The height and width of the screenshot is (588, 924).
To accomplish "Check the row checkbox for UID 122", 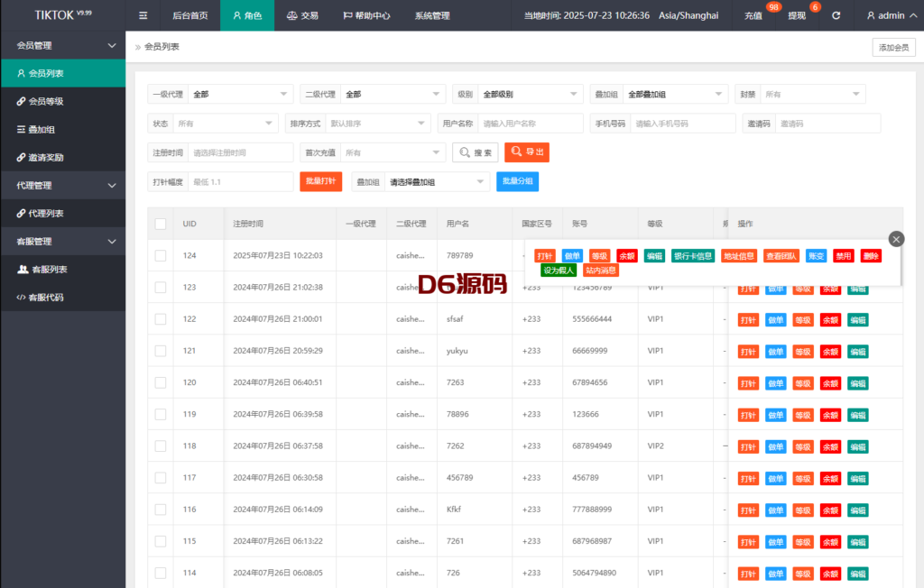I will pyautogui.click(x=161, y=319).
